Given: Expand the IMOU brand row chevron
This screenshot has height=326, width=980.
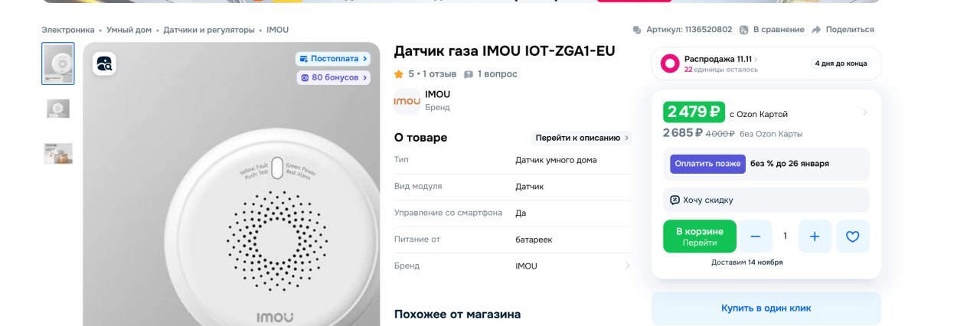Looking at the screenshot, I should tap(627, 266).
